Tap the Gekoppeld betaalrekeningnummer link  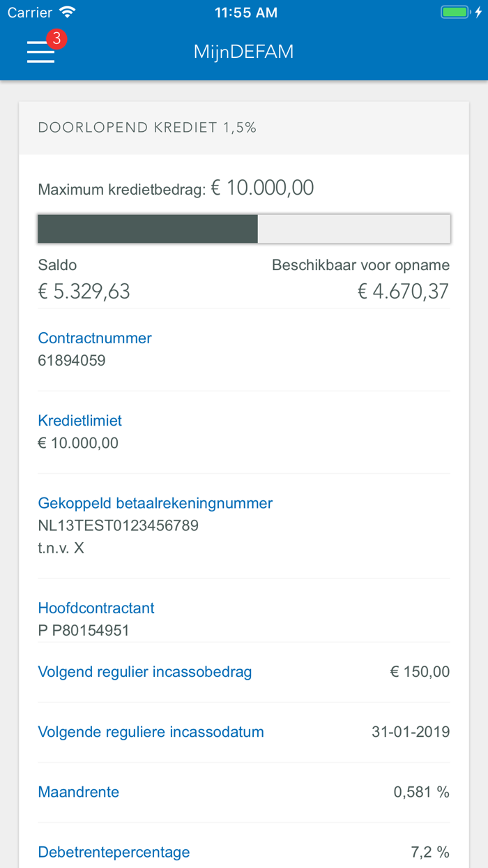tap(155, 503)
